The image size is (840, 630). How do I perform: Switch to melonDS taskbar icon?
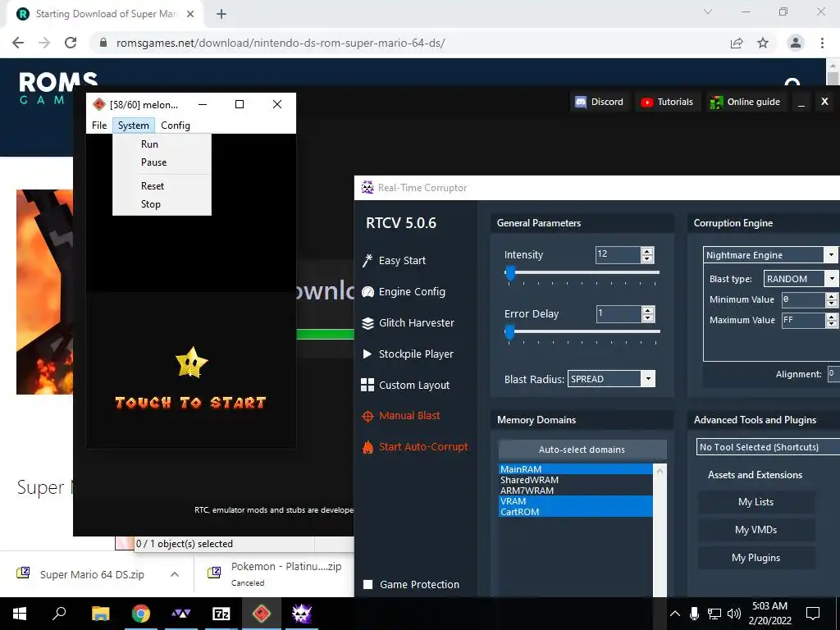pos(262,614)
